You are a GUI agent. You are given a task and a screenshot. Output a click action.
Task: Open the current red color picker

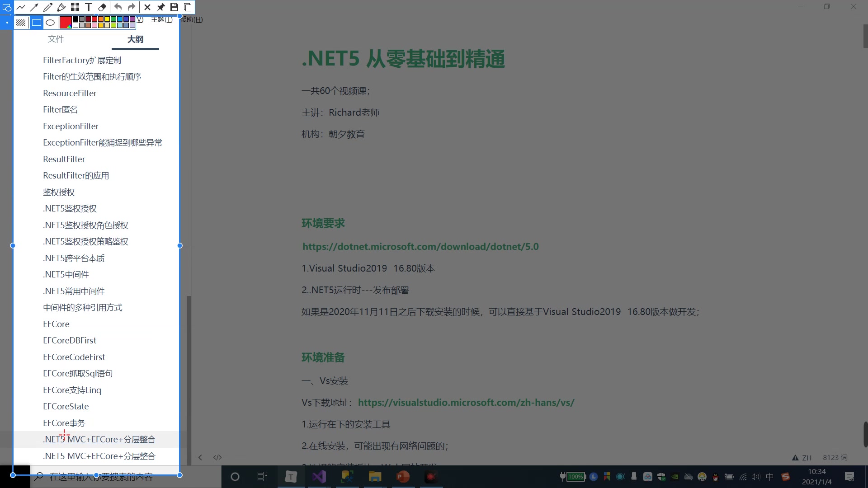66,22
